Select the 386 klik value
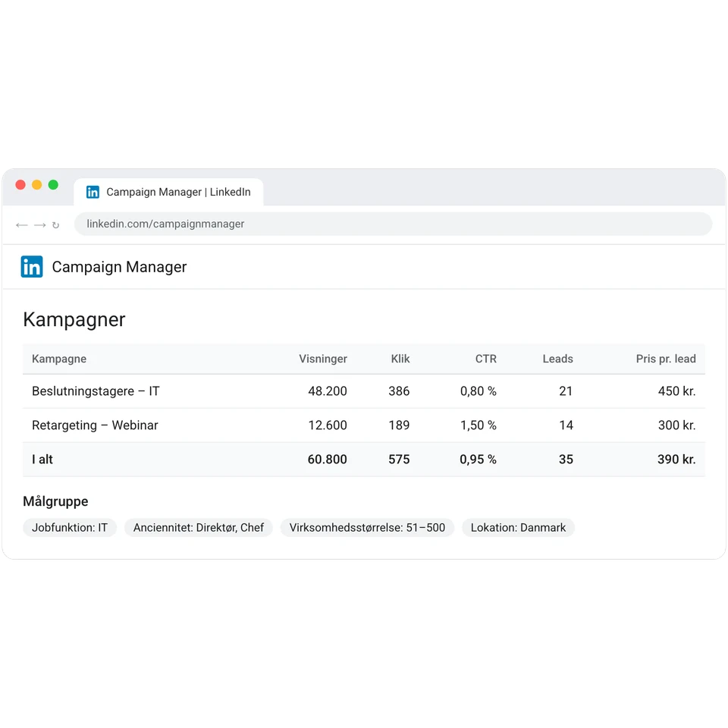Image resolution: width=728 pixels, height=728 pixels. click(399, 391)
